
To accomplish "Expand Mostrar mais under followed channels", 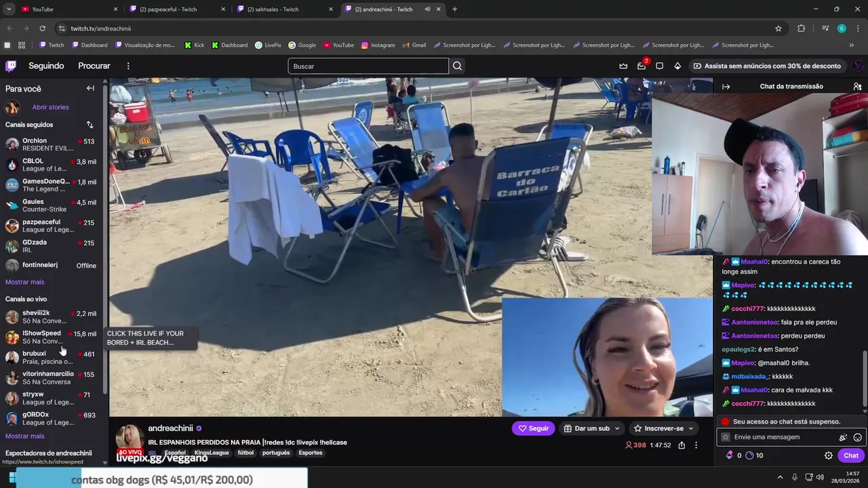I will point(24,282).
